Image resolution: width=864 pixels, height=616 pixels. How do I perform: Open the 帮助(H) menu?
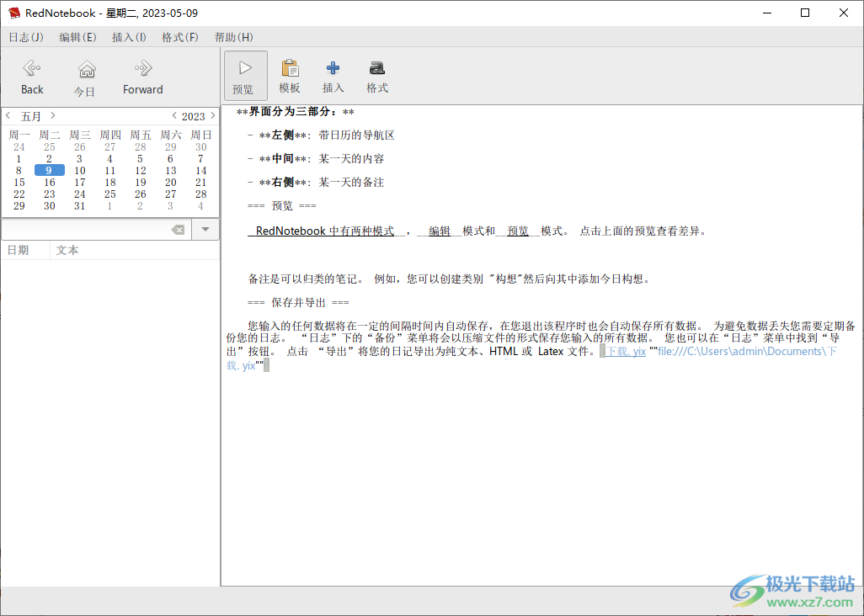click(233, 37)
